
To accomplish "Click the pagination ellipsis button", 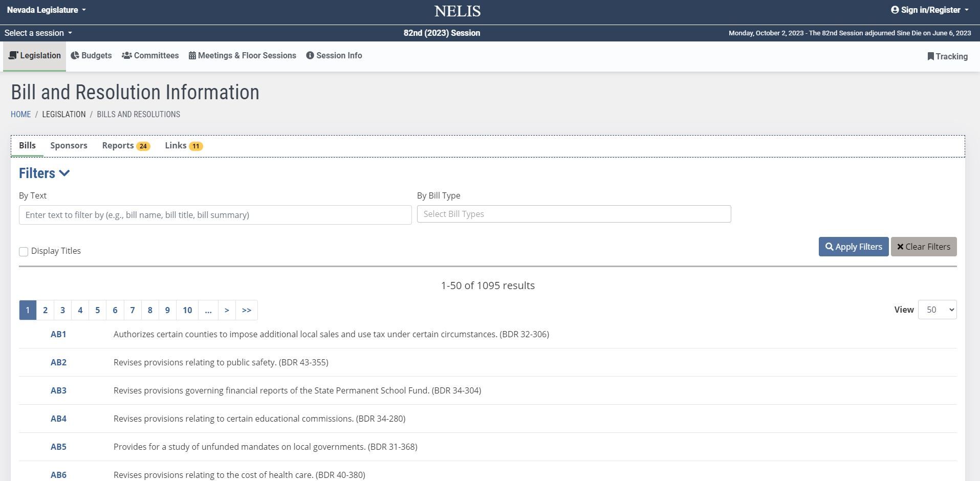I will 208,310.
